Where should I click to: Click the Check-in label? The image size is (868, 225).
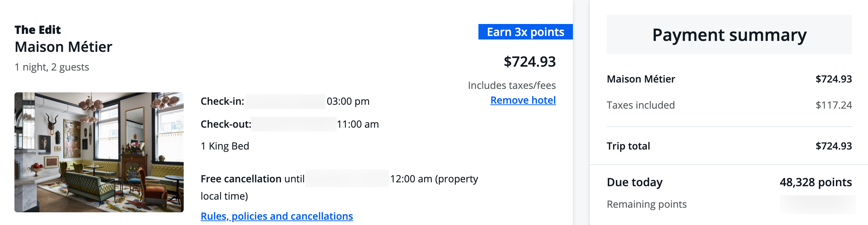[x=222, y=102]
